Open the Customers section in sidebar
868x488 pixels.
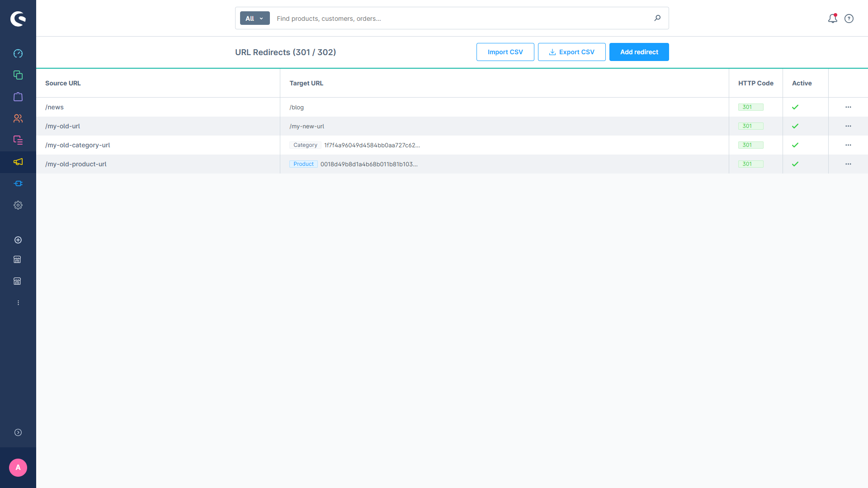point(18,118)
